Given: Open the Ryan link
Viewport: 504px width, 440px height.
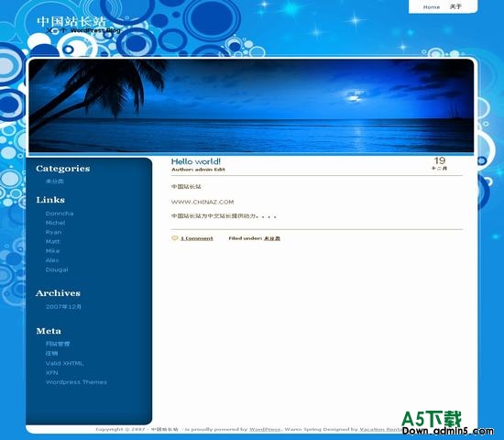Looking at the screenshot, I should pos(53,232).
